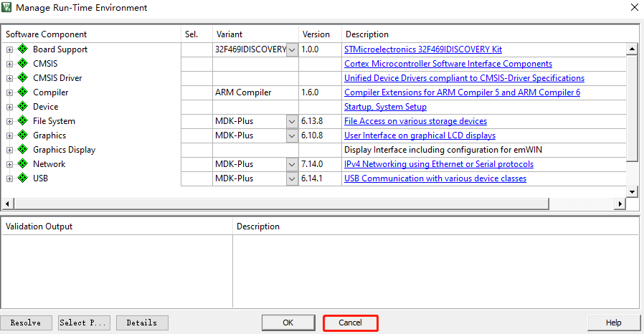Click the Validation Output column header
Image resolution: width=644 pixels, height=334 pixels.
click(x=117, y=226)
